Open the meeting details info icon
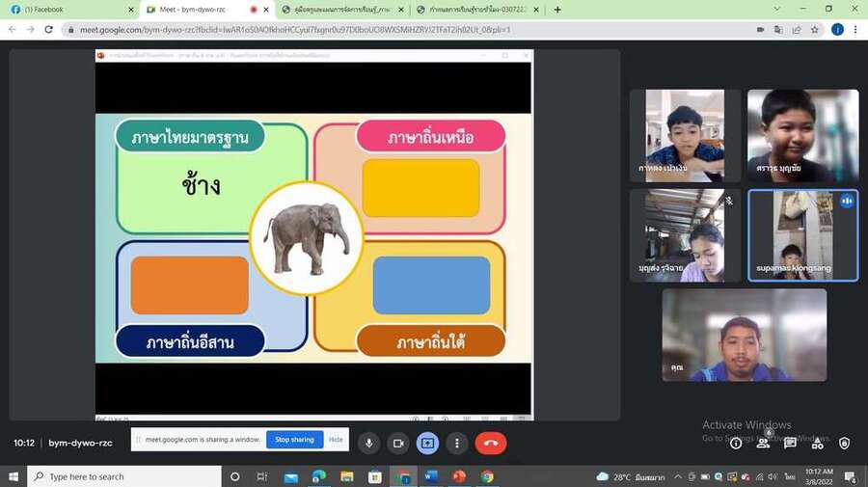The width and height of the screenshot is (868, 487). coord(736,443)
